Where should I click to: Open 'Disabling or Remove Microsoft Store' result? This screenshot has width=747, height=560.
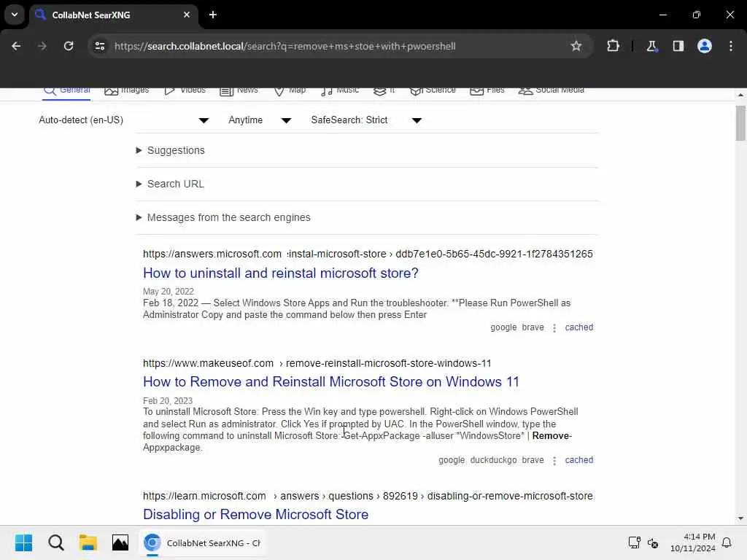256,515
